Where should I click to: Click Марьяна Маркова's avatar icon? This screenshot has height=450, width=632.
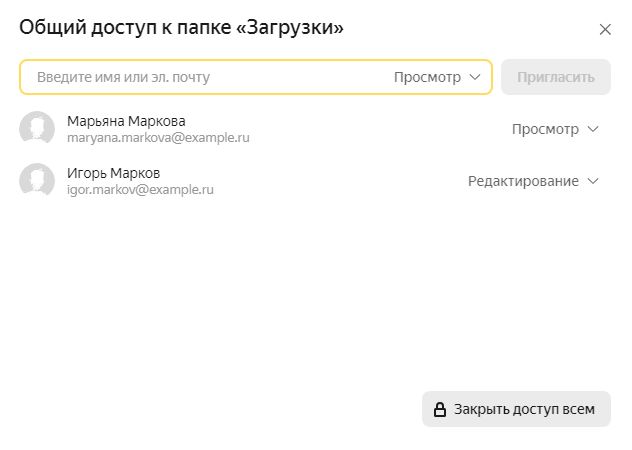pyautogui.click(x=37, y=129)
